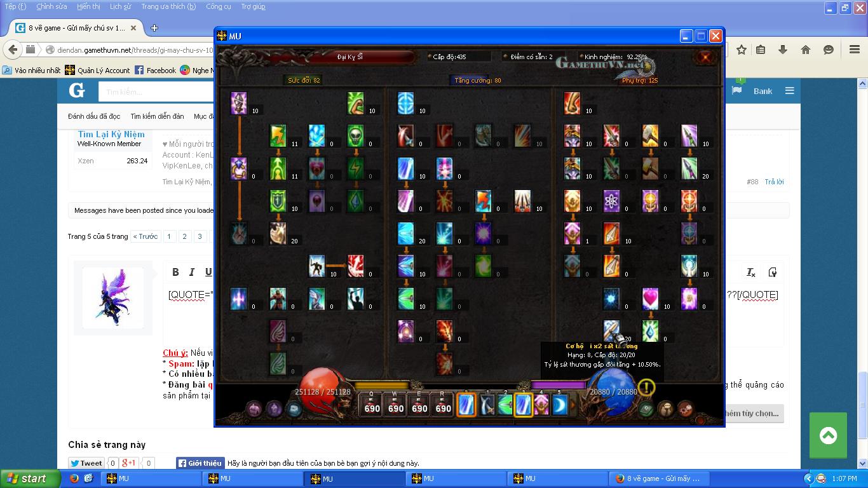Click the blue atom skill icon

pyautogui.click(x=611, y=200)
